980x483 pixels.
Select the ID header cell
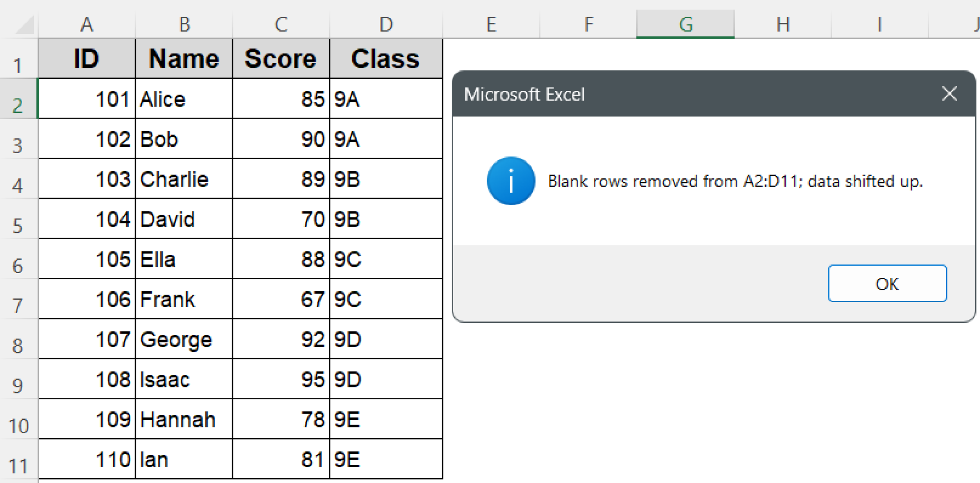pyautogui.click(x=87, y=58)
